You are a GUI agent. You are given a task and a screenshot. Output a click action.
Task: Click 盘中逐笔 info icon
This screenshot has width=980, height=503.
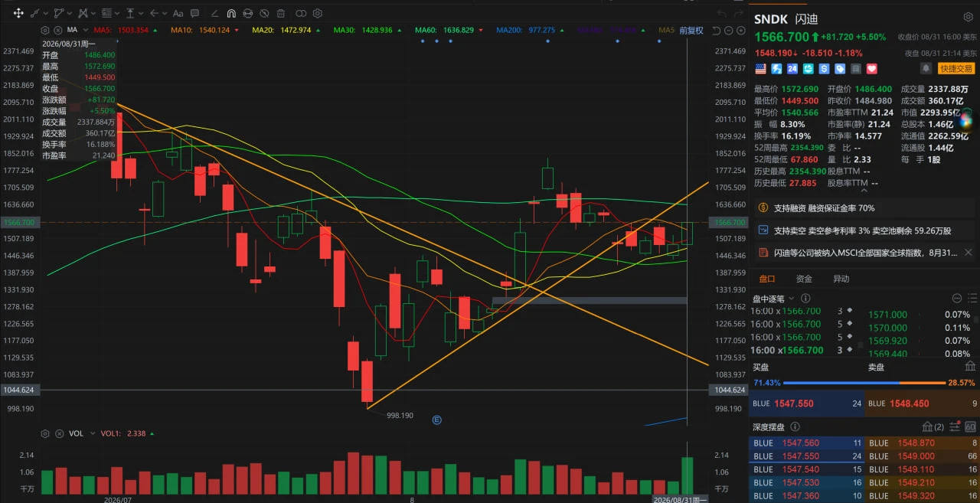tap(805, 299)
